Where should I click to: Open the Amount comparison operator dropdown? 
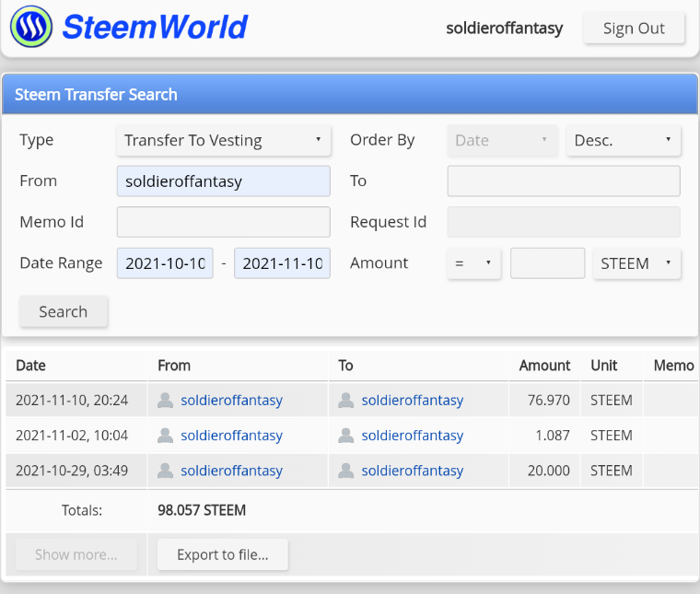(474, 263)
